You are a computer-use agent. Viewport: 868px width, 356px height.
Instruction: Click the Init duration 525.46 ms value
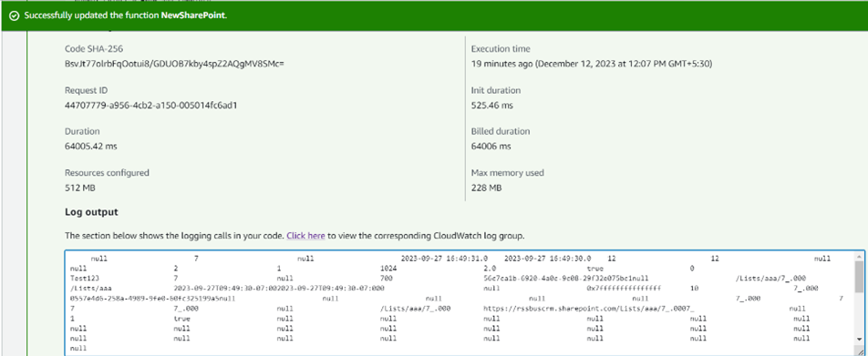pyautogui.click(x=491, y=105)
